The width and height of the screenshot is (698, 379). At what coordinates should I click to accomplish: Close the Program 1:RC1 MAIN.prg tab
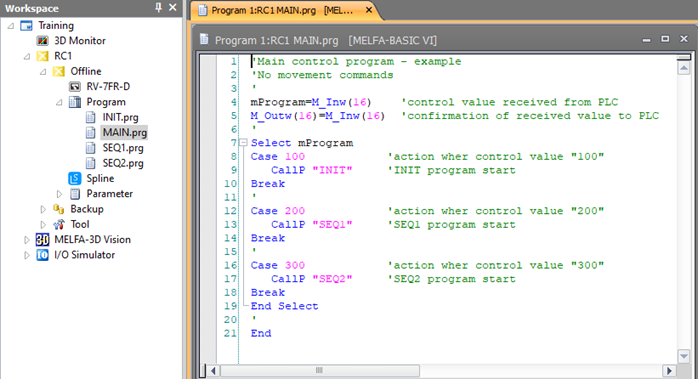click(369, 9)
